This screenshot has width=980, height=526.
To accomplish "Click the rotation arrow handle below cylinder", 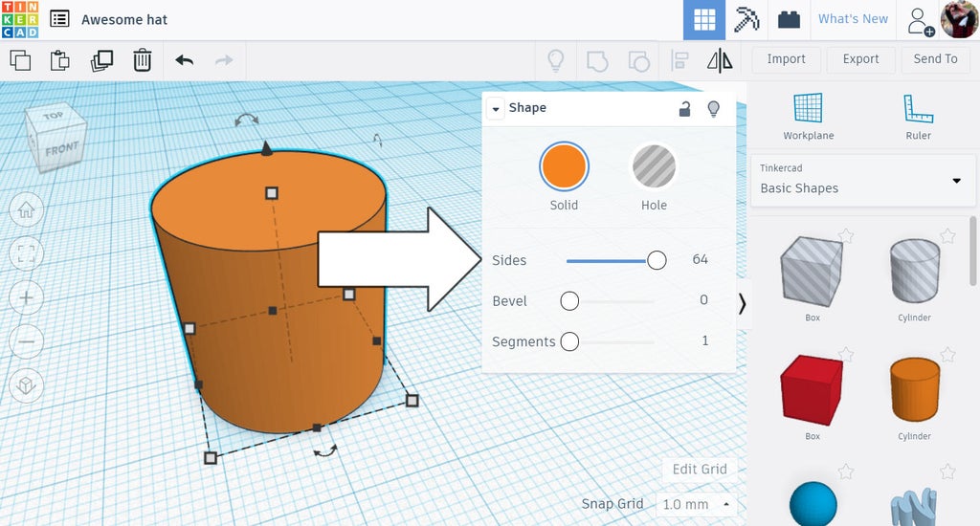I will (325, 450).
